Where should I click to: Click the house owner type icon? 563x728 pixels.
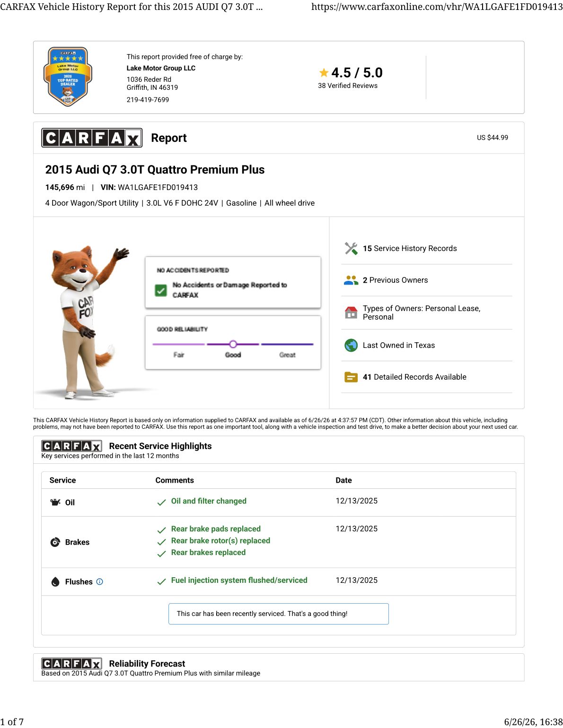(x=351, y=312)
